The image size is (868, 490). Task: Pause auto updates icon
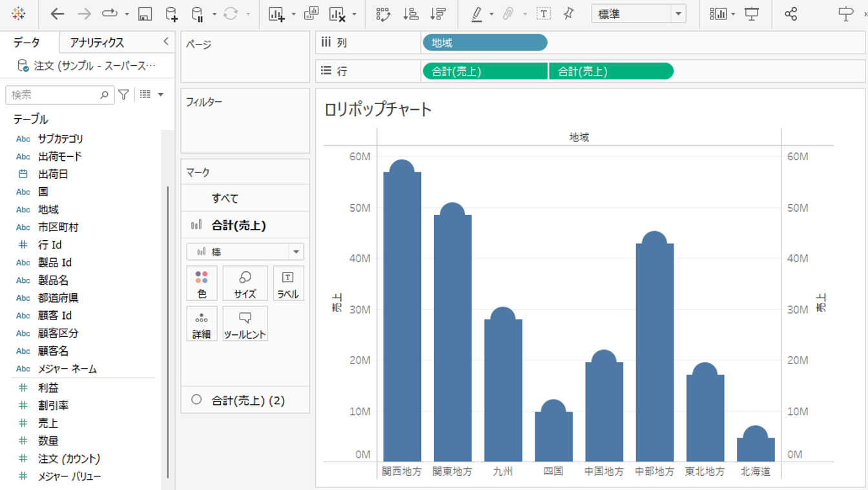[198, 14]
